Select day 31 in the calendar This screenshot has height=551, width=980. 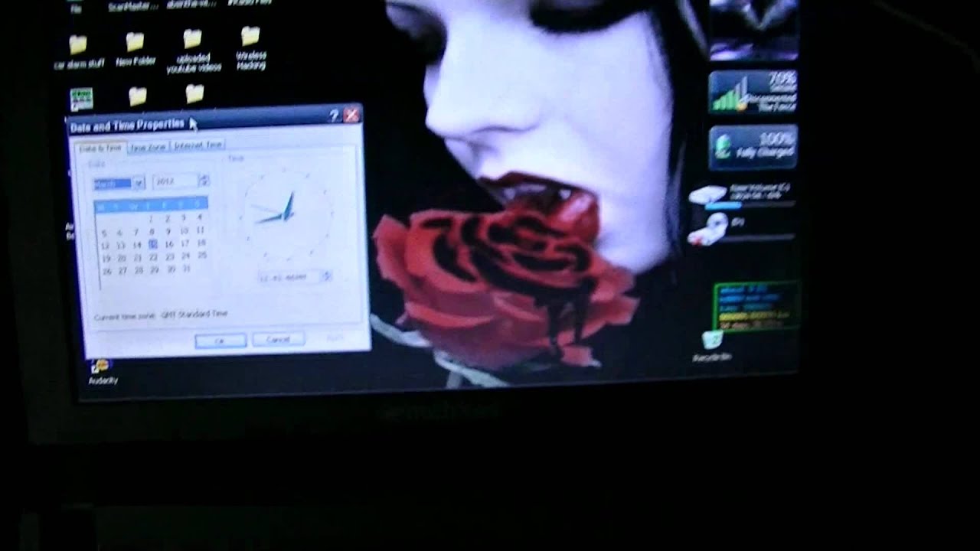pyautogui.click(x=187, y=269)
